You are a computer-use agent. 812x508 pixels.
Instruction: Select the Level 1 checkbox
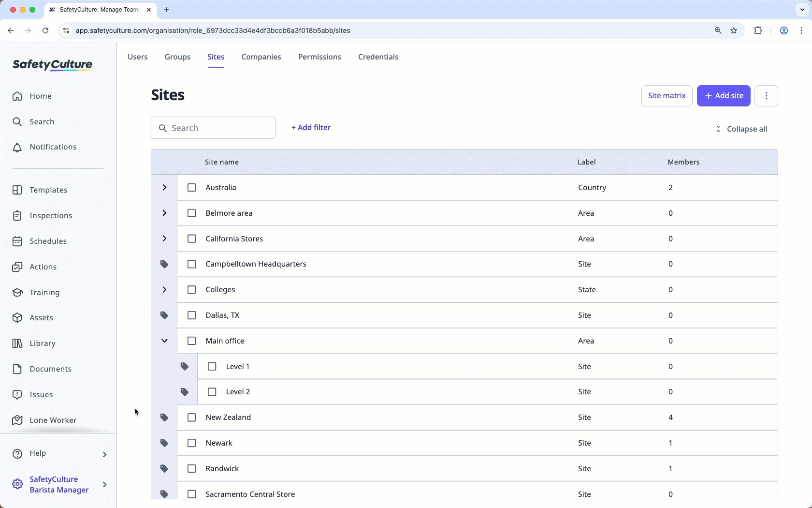[x=212, y=366]
